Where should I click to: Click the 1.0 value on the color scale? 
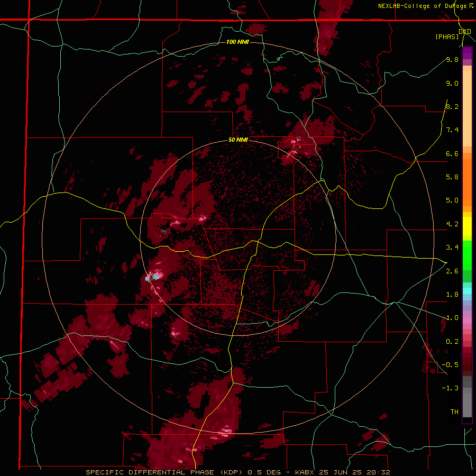point(452,318)
